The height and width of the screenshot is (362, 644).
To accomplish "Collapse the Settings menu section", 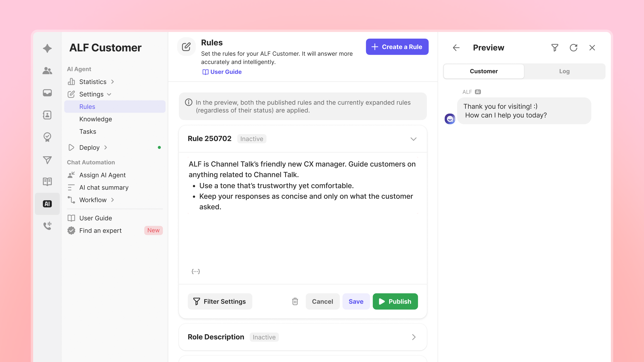I will pyautogui.click(x=109, y=94).
